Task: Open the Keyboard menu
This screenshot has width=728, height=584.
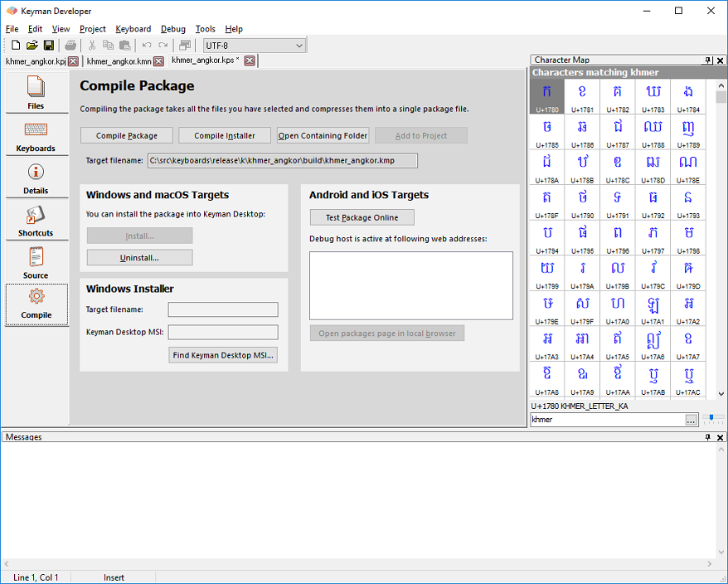Action: point(133,29)
